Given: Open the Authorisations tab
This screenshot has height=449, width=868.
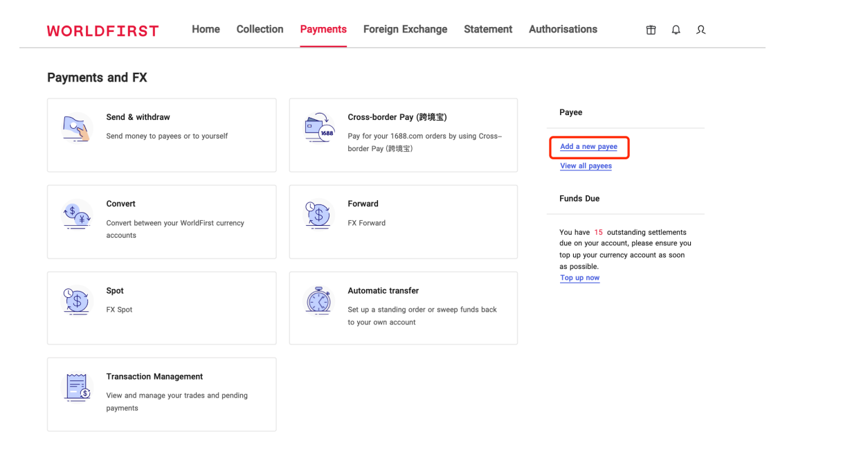Looking at the screenshot, I should 563,29.
